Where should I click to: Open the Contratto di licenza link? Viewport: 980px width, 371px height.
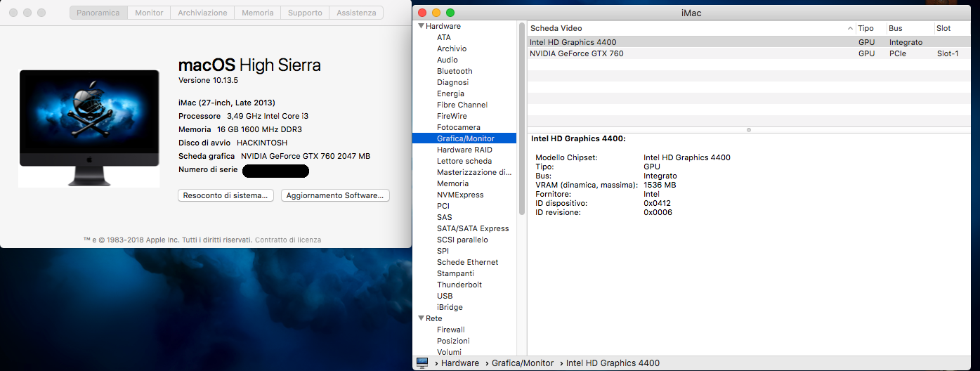click(x=288, y=240)
